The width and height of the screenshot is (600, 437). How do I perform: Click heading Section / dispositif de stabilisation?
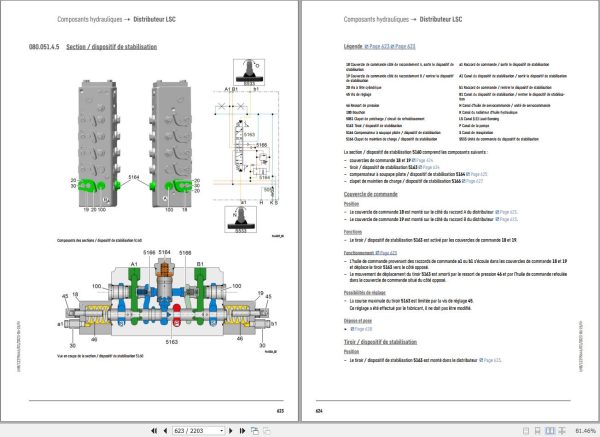click(x=112, y=47)
